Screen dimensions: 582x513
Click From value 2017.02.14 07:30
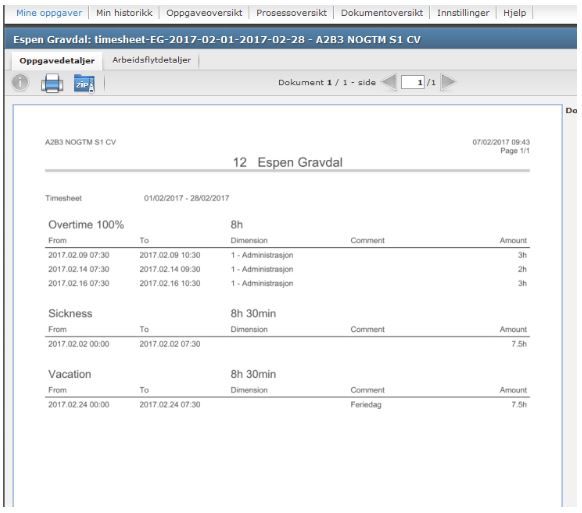pos(79,269)
